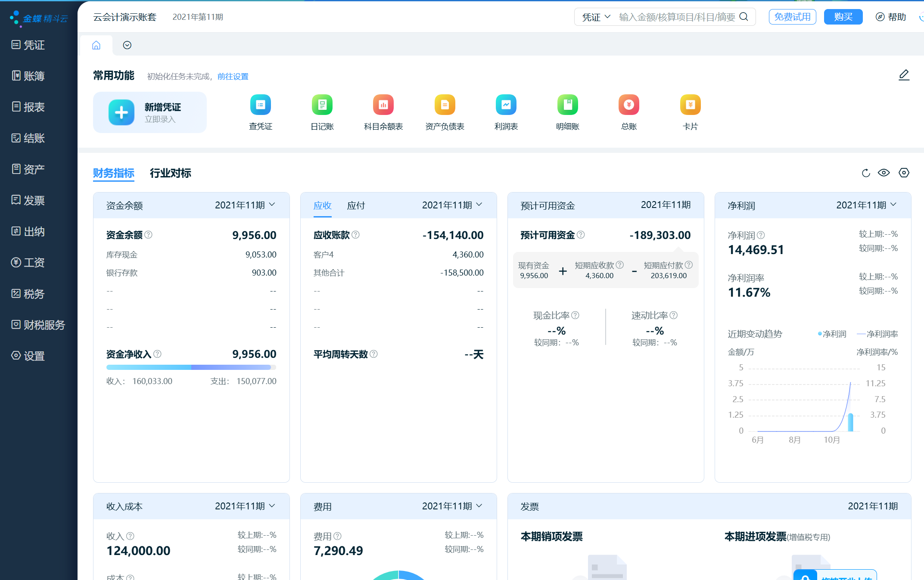Open the 资金余额 period dropdown
The height and width of the screenshot is (580, 924).
click(245, 205)
